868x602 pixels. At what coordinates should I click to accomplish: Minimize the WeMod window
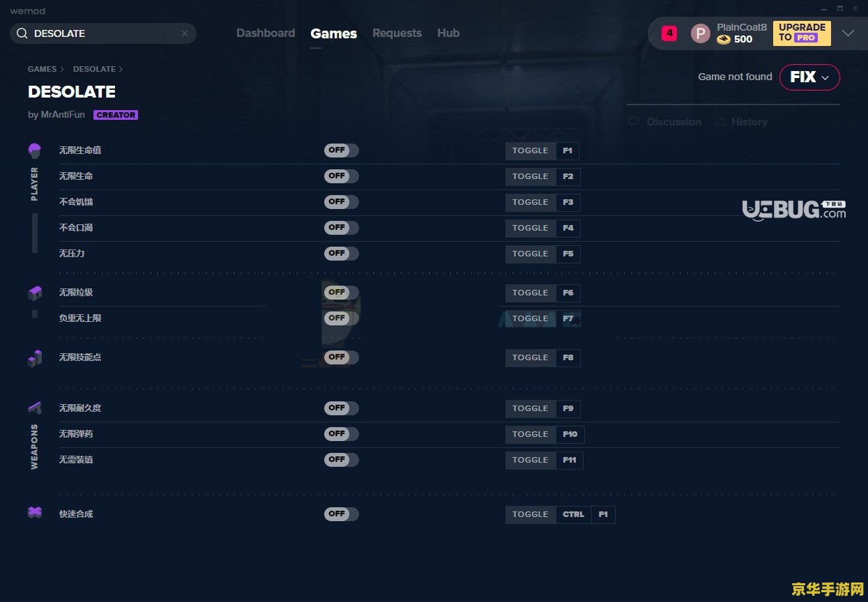click(823, 8)
